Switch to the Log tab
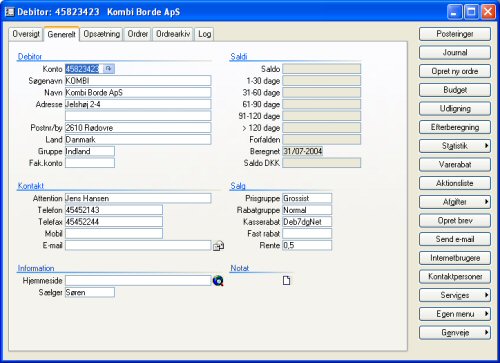This screenshot has height=363, width=500. click(x=204, y=34)
